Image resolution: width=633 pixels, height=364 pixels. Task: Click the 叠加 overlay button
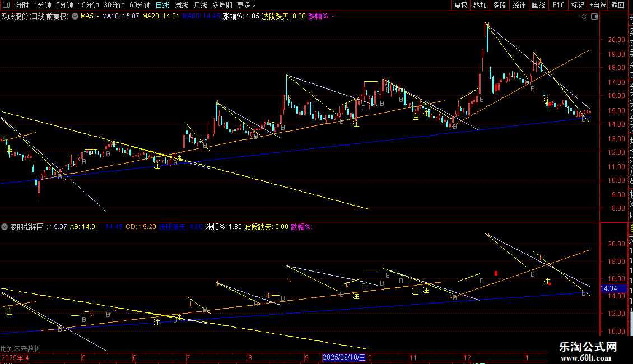480,5
